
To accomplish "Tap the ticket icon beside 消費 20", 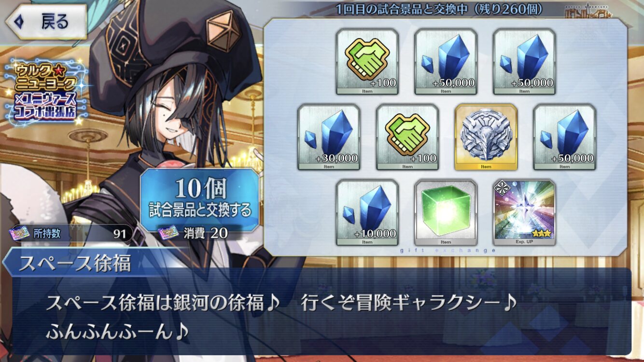I will [169, 233].
